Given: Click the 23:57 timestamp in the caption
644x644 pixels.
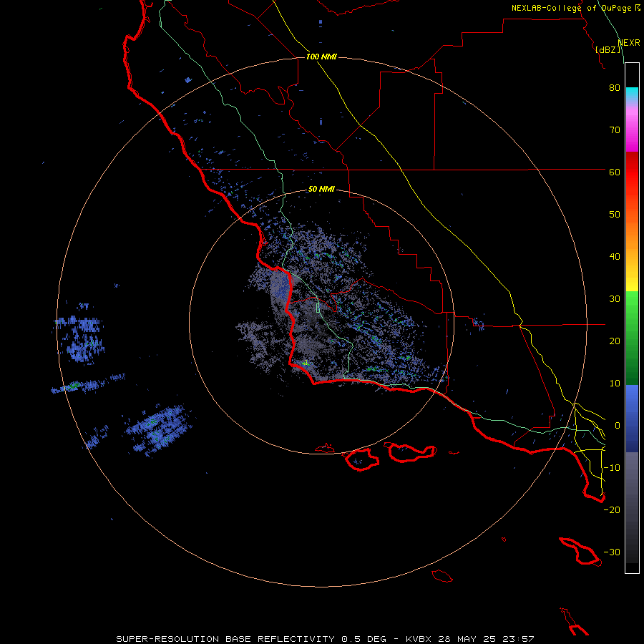Looking at the screenshot, I should coord(518,639).
